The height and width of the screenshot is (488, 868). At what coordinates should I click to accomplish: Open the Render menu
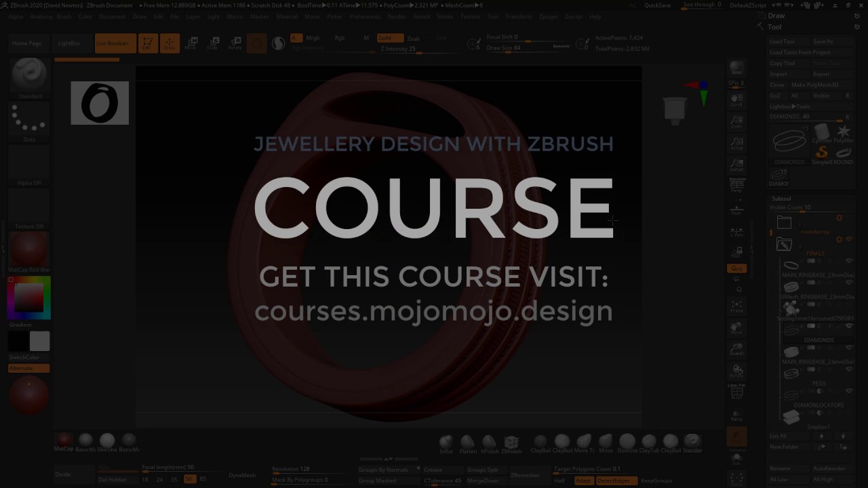coord(397,16)
